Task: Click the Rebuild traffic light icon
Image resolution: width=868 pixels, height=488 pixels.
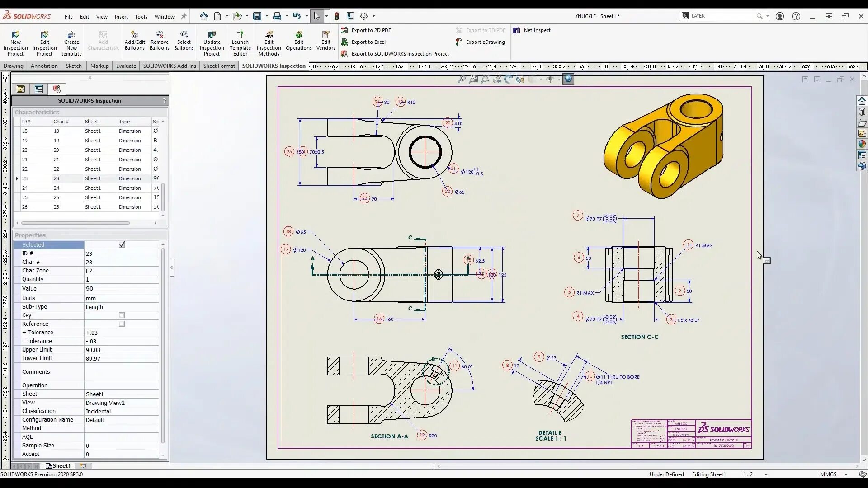Action: click(x=336, y=16)
